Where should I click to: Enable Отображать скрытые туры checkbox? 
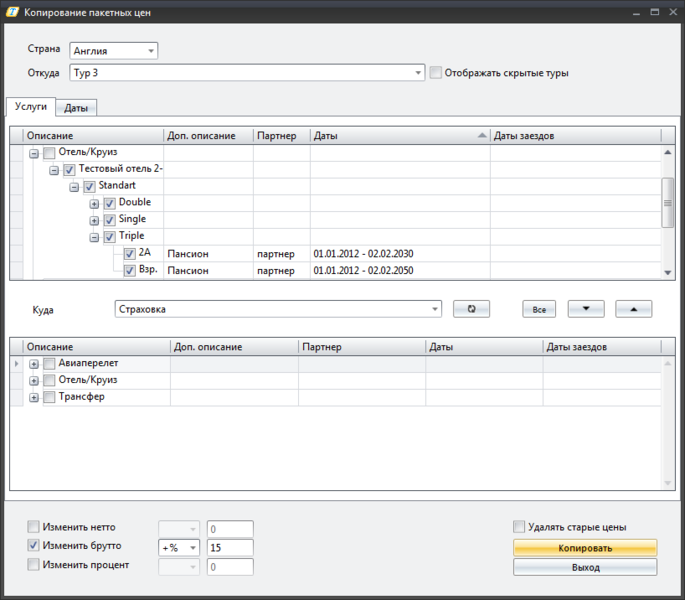pyautogui.click(x=436, y=72)
